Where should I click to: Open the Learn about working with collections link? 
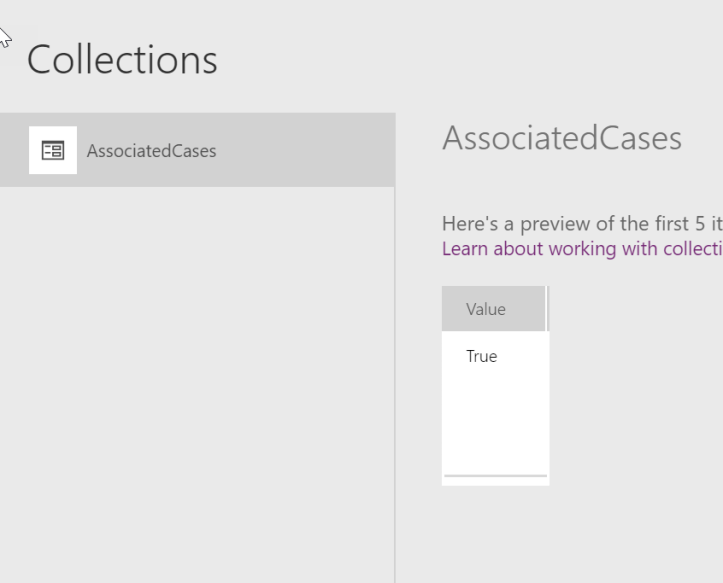(x=581, y=249)
